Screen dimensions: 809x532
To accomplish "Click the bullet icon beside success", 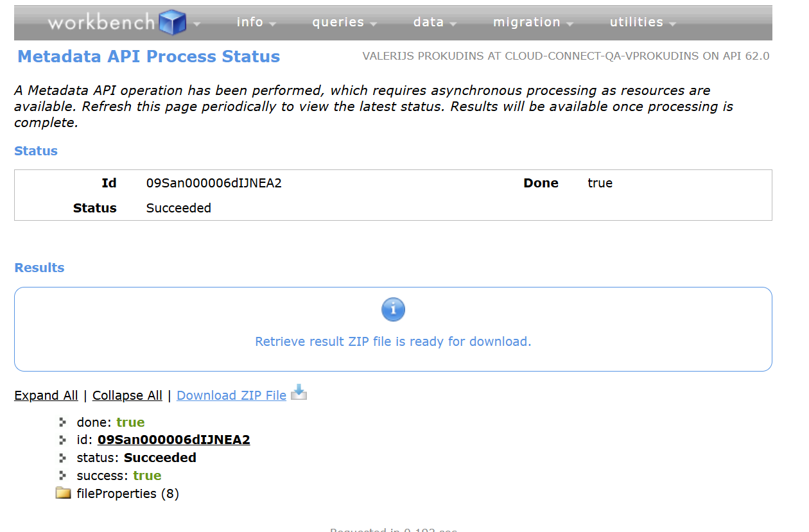I will pyautogui.click(x=62, y=476).
